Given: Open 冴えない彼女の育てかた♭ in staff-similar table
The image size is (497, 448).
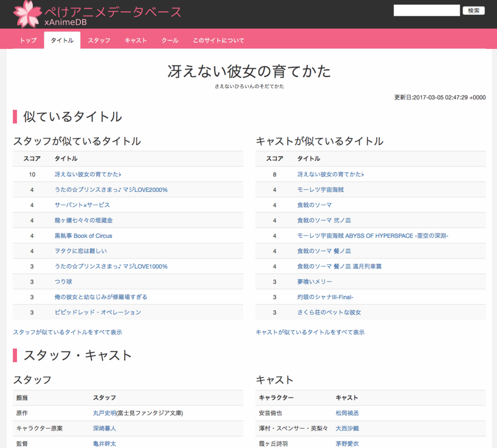Looking at the screenshot, I should [88, 175].
